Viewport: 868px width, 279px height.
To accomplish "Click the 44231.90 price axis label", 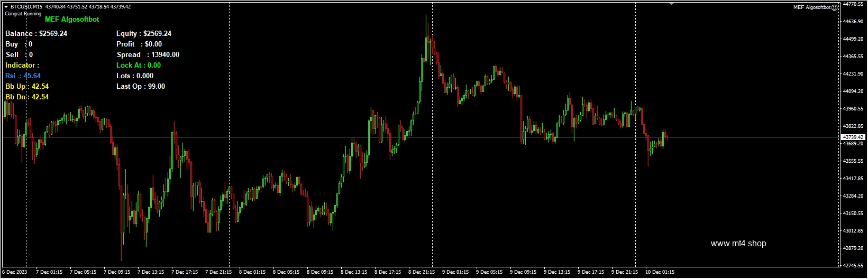I will [853, 74].
